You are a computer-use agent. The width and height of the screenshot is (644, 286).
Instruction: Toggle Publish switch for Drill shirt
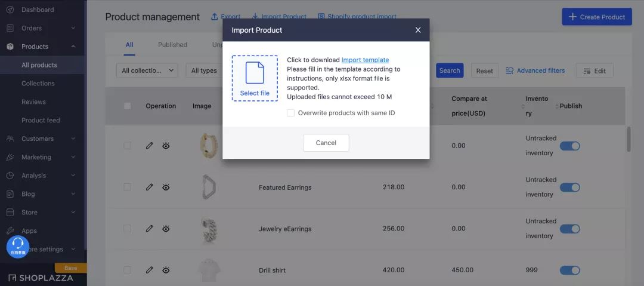click(x=569, y=270)
